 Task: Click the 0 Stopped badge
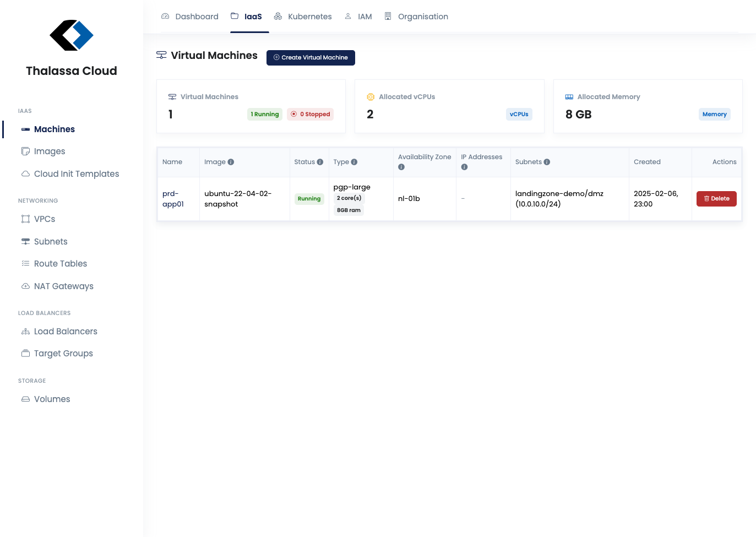coord(311,115)
